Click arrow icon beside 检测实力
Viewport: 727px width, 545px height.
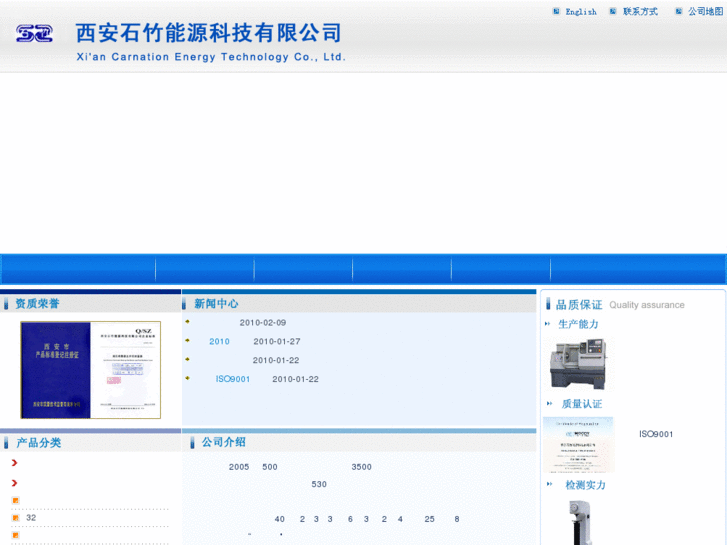549,484
